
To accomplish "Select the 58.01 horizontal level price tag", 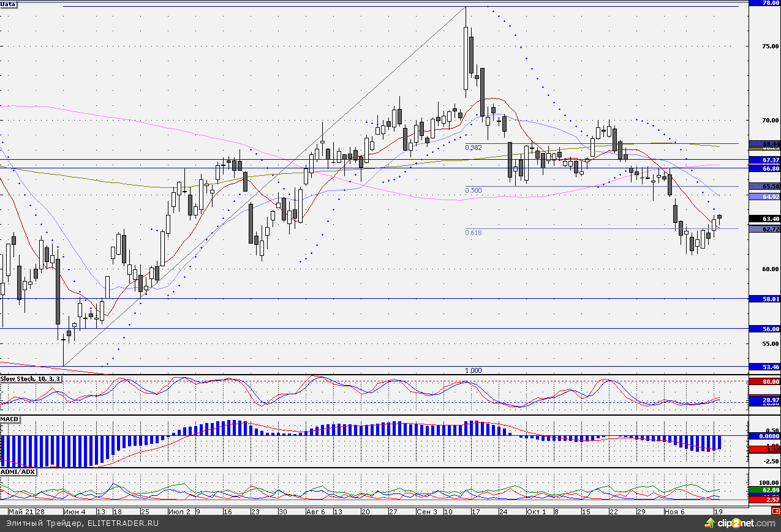I will click(764, 299).
